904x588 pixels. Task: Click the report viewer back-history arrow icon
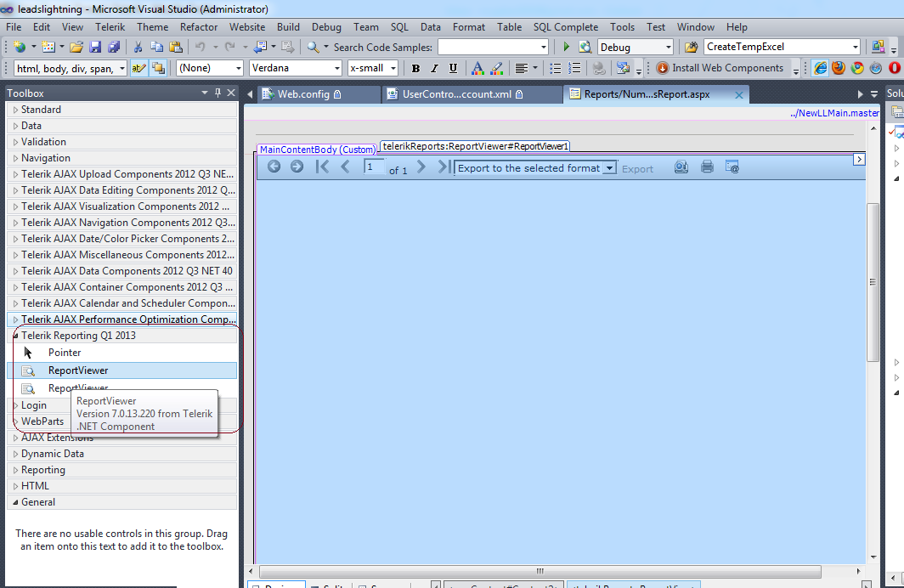pos(274,167)
